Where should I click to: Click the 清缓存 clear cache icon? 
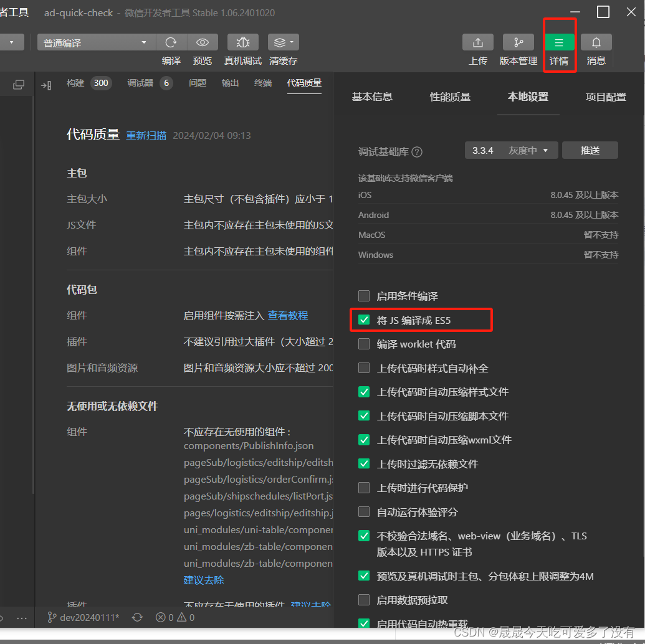[280, 42]
